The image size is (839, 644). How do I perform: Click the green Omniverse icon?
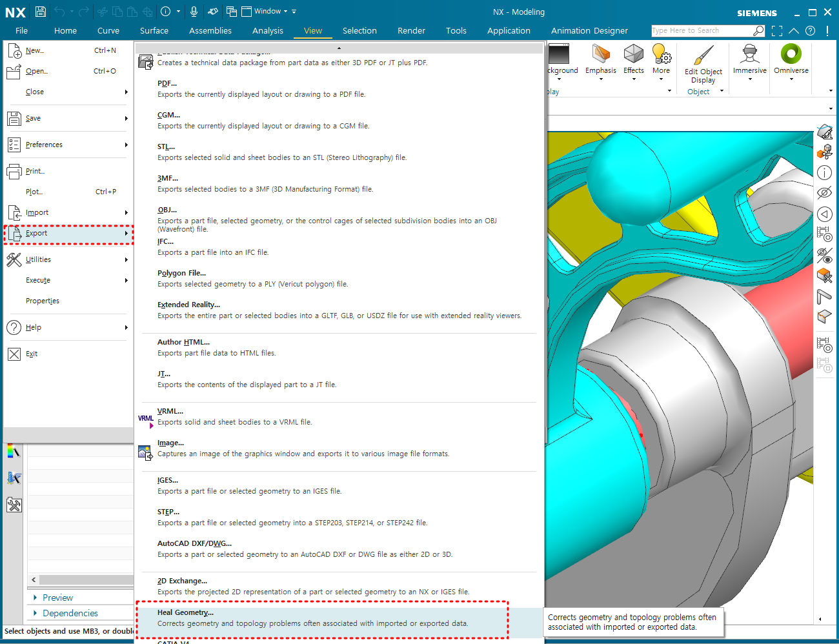point(791,54)
